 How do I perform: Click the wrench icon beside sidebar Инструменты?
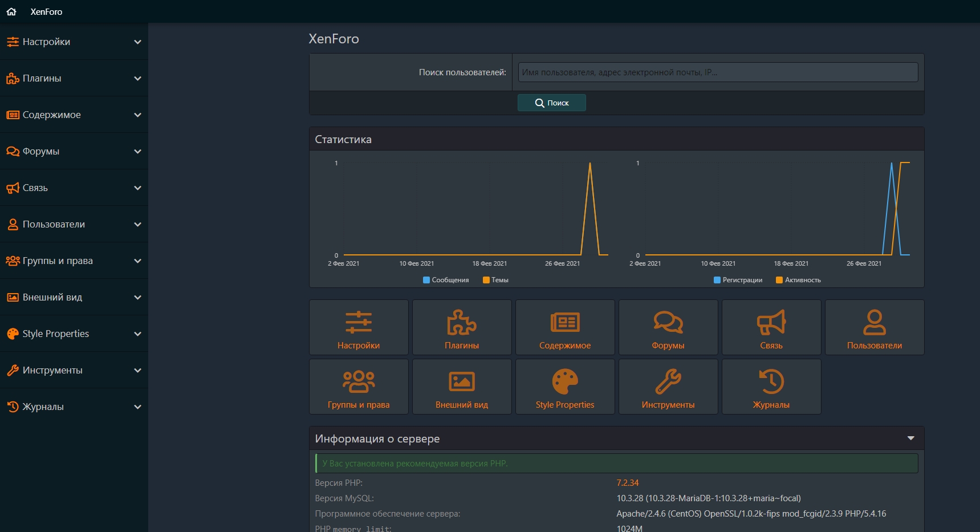(x=13, y=370)
